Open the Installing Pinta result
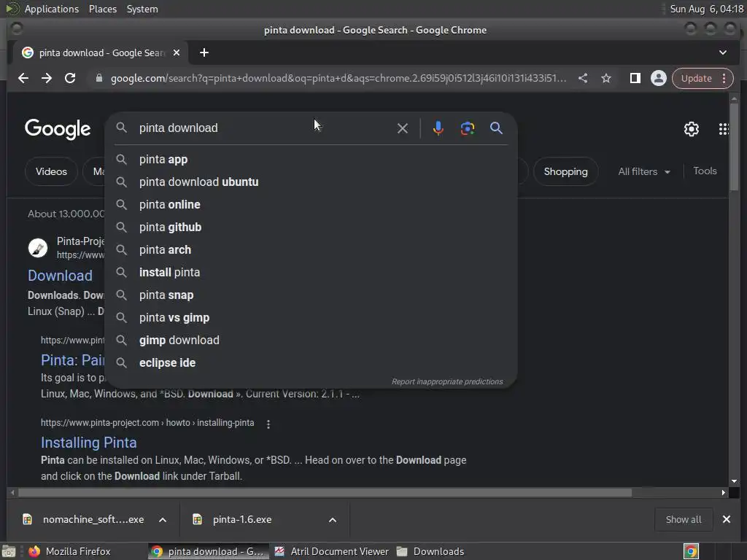 [88, 443]
